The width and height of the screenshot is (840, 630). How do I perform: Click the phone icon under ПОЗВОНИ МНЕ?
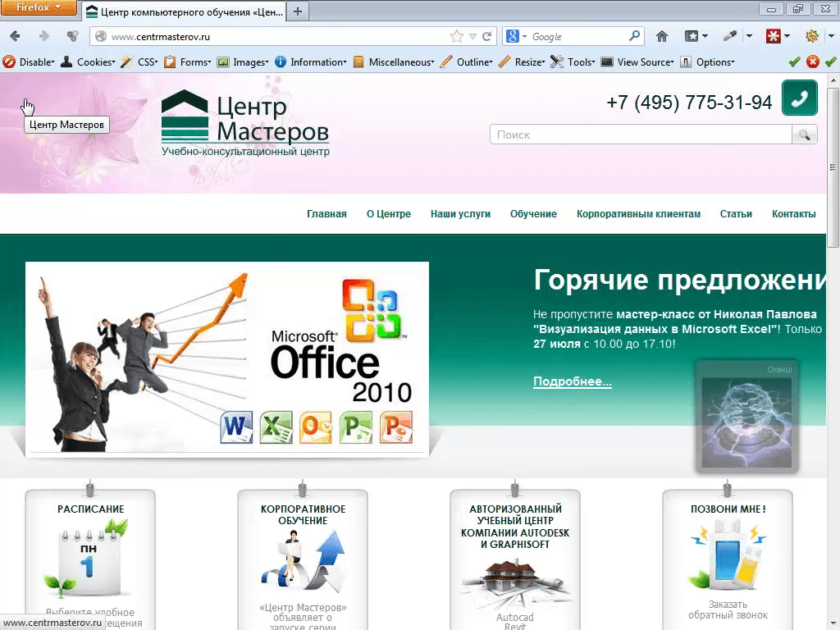(x=727, y=557)
